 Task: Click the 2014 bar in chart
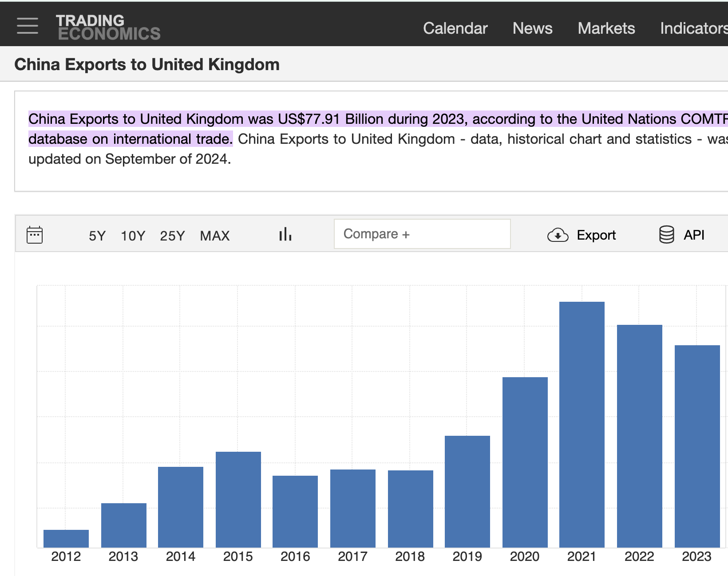[x=181, y=507]
